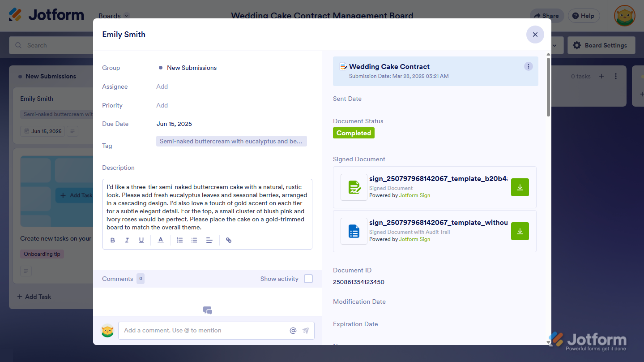This screenshot has width=644, height=362.
Task: Type in the add comment field
Action: click(204, 331)
